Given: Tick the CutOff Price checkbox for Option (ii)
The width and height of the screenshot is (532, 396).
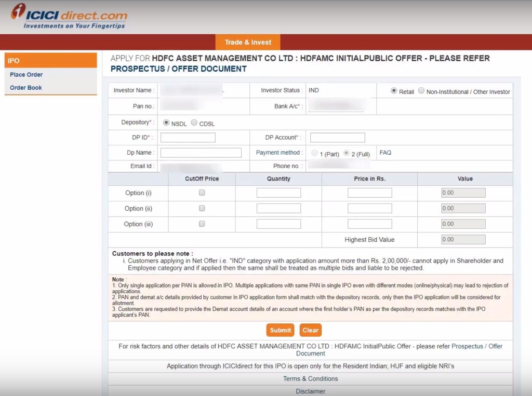Looking at the screenshot, I should (x=202, y=208).
